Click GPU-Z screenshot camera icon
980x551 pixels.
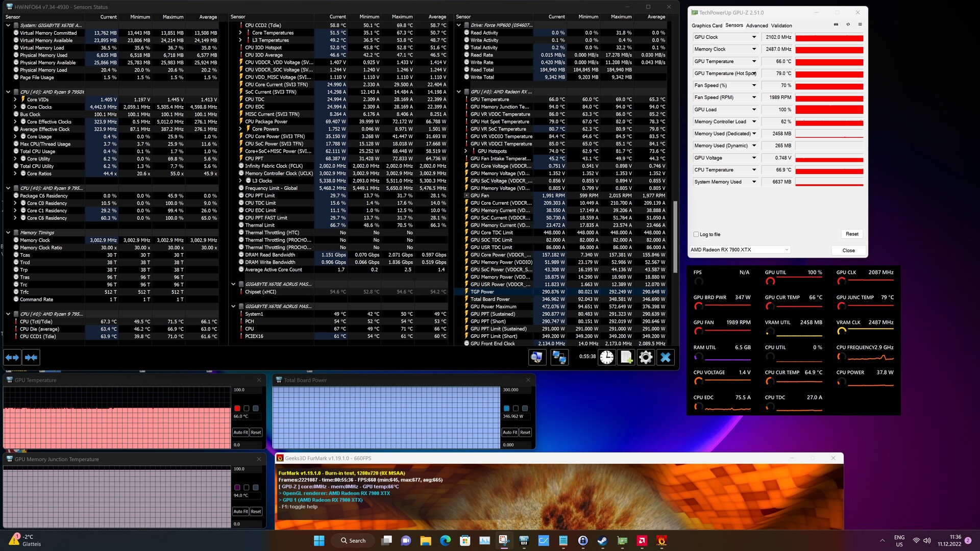click(x=836, y=24)
